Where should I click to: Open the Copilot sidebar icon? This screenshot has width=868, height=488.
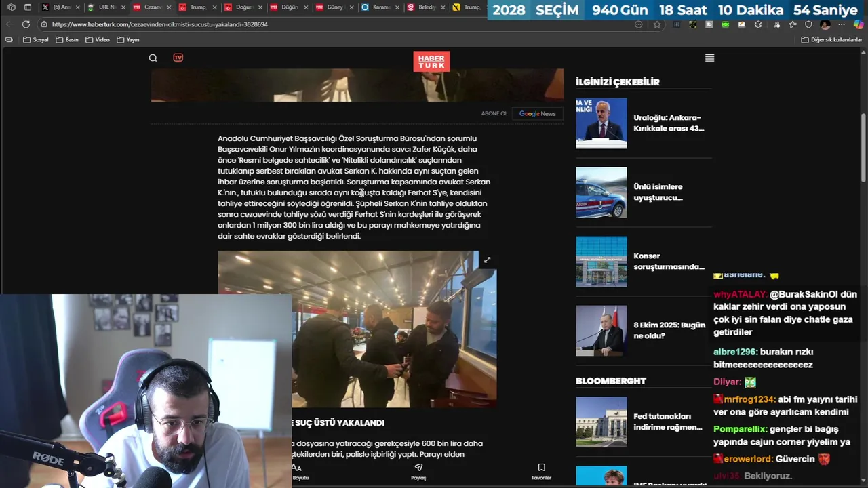859,24
